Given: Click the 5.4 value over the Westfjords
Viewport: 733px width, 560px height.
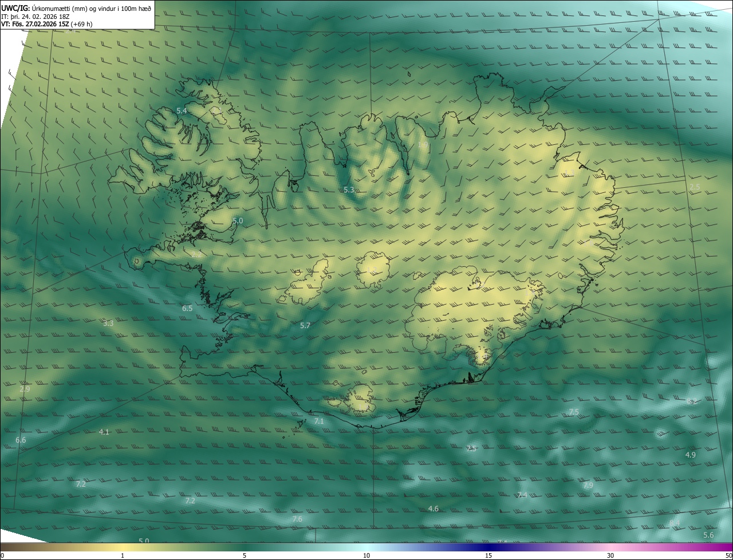Looking at the screenshot, I should [182, 111].
